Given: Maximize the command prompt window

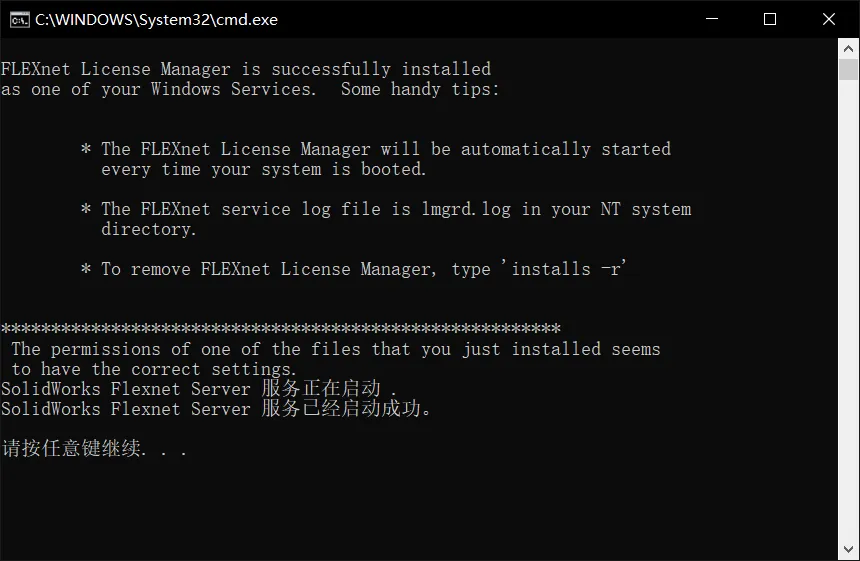Looking at the screenshot, I should click(x=770, y=19).
